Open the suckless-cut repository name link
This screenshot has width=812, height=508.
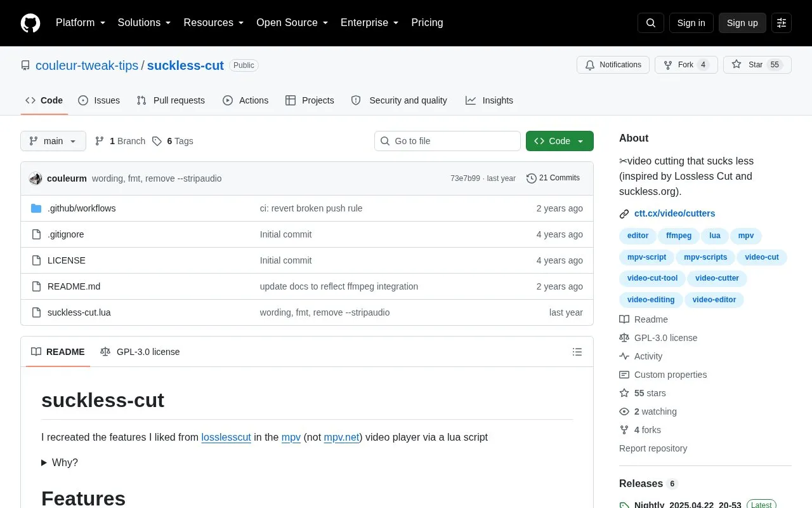pos(185,65)
